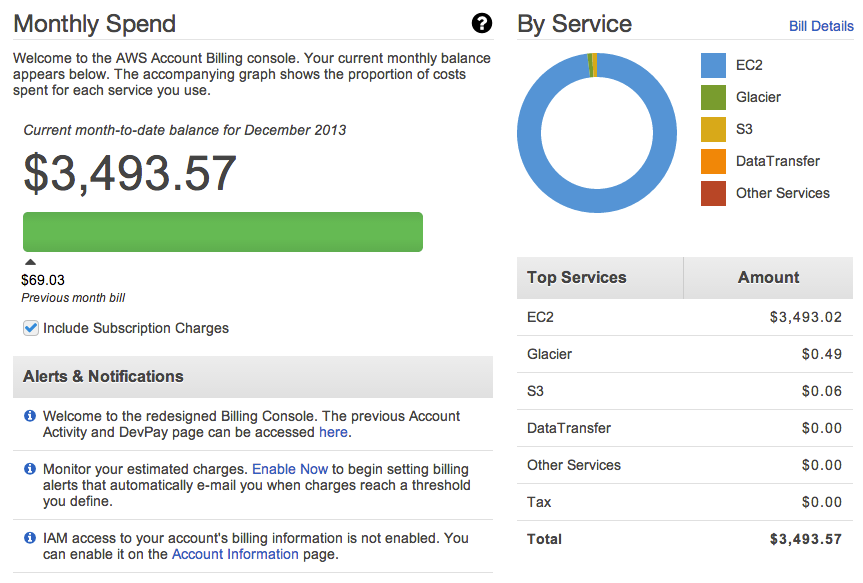Click the Amount column header
Screen dimensions: 863x583
point(768,278)
